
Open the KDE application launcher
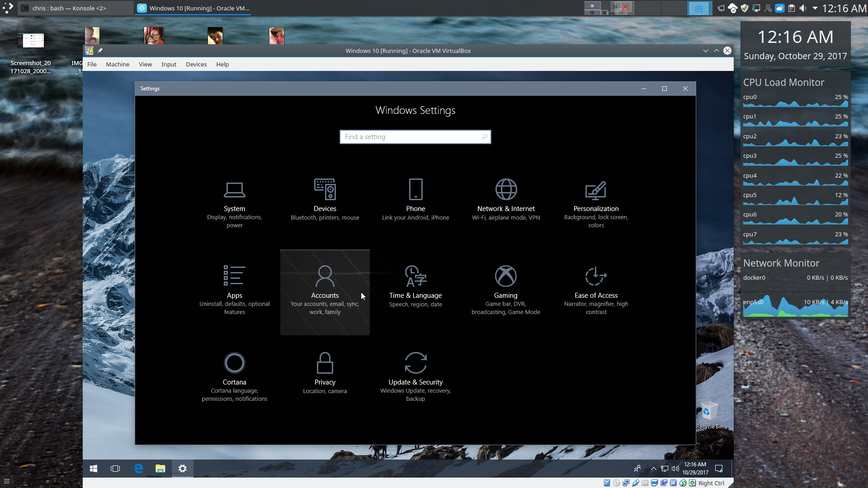[x=8, y=8]
